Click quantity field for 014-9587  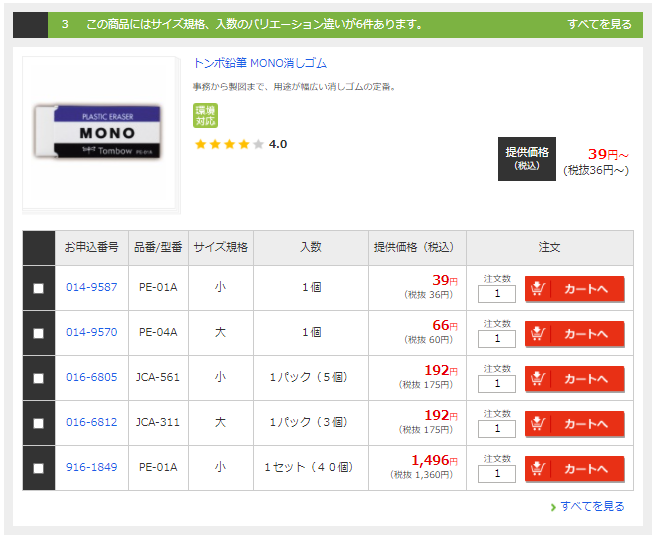[497, 294]
